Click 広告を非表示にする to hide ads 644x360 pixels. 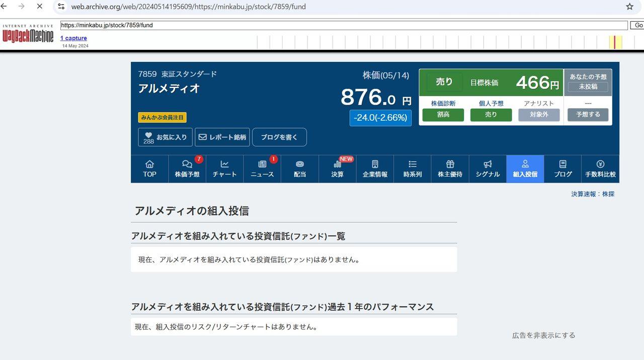tap(542, 335)
